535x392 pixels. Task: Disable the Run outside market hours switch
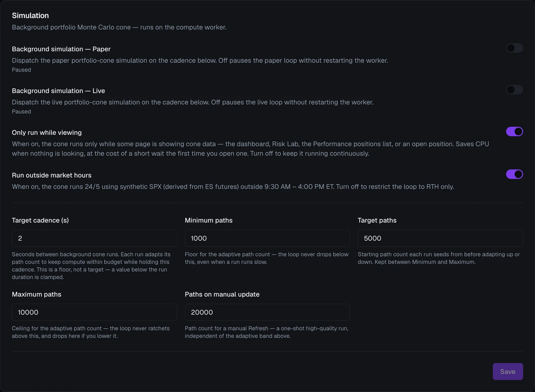(x=514, y=174)
